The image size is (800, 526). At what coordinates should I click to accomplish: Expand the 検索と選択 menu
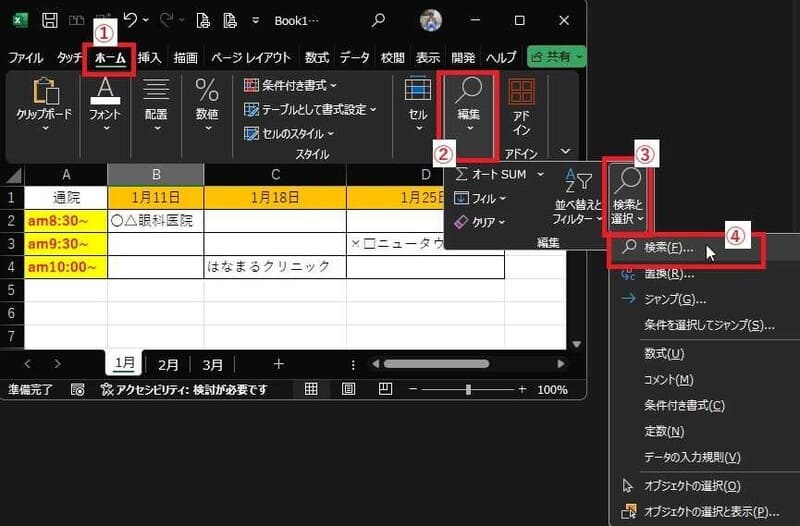coord(630,197)
